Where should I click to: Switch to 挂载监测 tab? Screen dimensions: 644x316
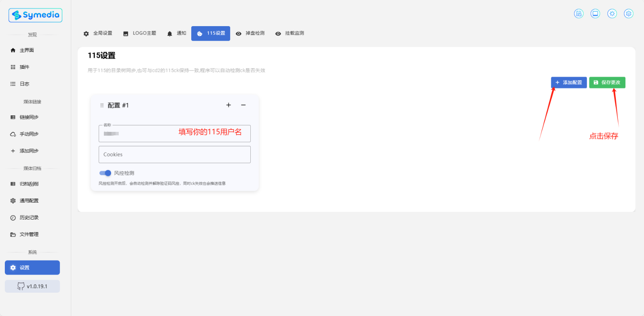pyautogui.click(x=289, y=33)
